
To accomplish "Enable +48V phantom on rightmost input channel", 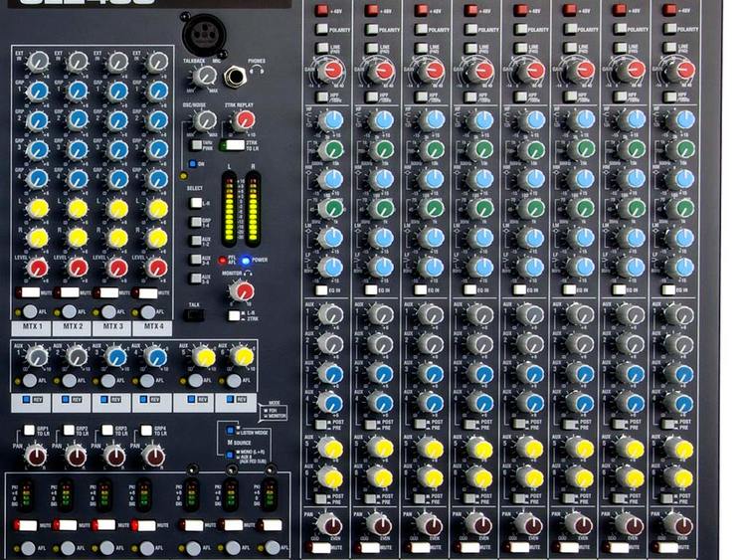I will click(669, 10).
